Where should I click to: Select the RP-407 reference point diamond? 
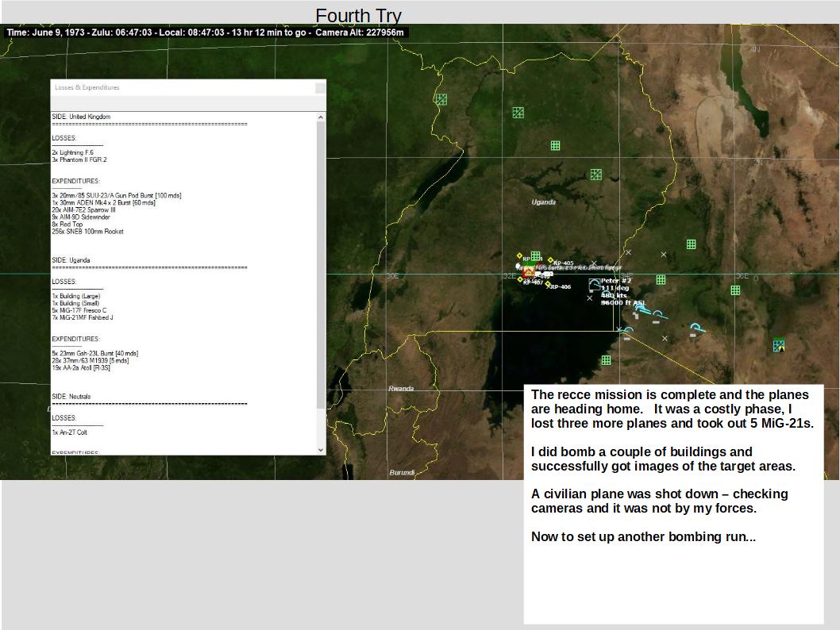520,279
